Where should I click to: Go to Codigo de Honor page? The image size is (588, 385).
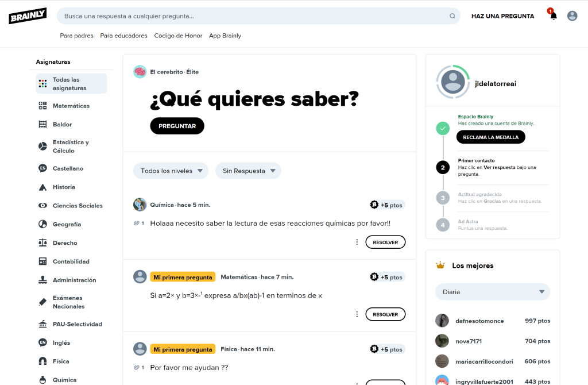pos(178,36)
